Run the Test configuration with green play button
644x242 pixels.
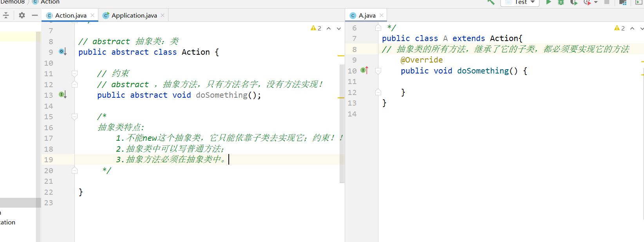click(549, 2)
